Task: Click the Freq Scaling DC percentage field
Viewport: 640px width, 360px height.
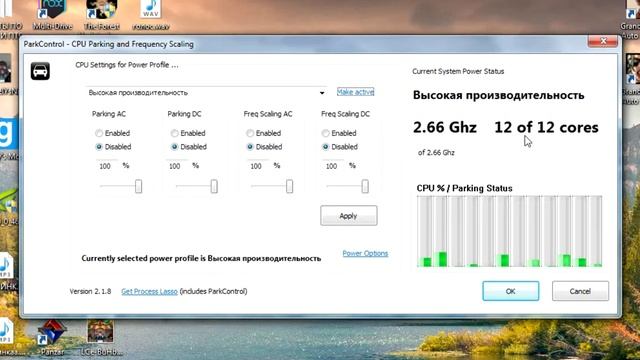Action: coord(333,166)
